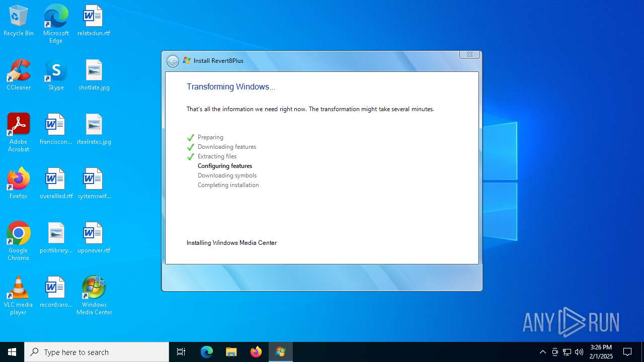
Task: Click the tray icon left of network
Action: pyautogui.click(x=555, y=352)
